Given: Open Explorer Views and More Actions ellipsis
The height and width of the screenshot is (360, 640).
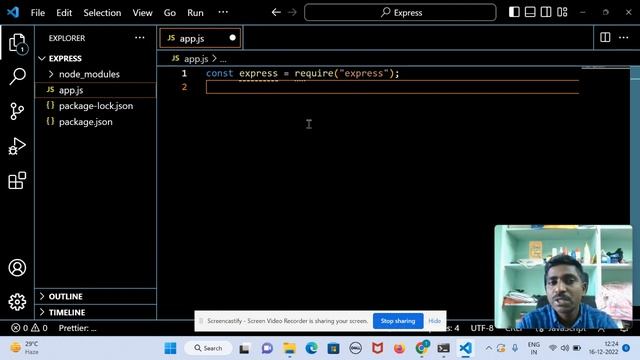Looking at the screenshot, I should [140, 38].
